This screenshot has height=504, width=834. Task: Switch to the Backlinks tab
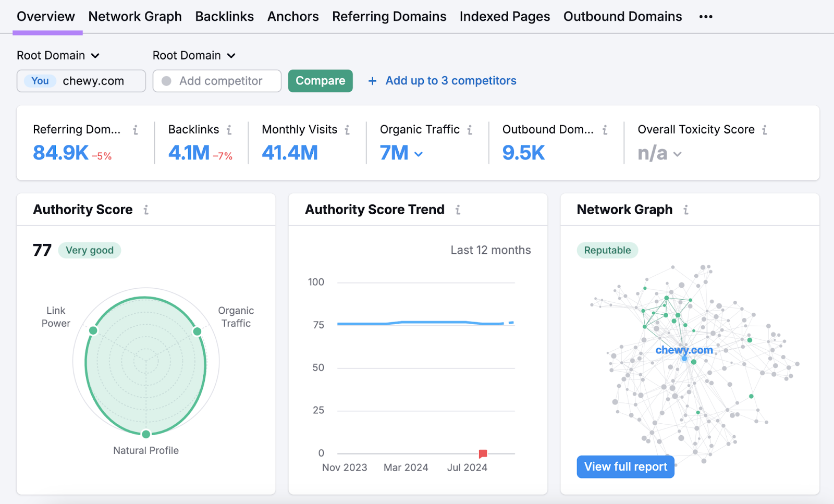click(x=224, y=16)
